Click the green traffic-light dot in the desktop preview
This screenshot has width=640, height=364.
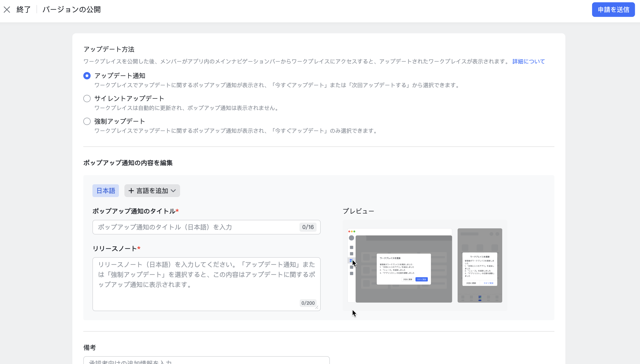point(354,231)
